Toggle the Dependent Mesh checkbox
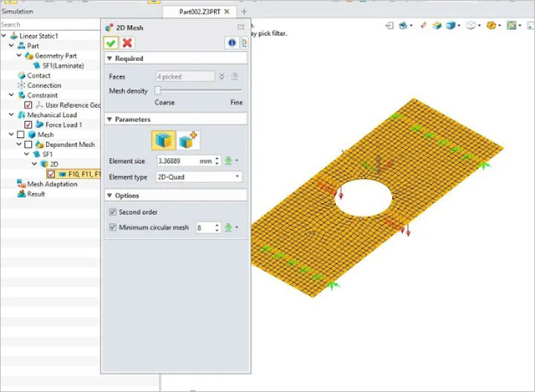Image resolution: width=535 pixels, height=392 pixels. (x=28, y=145)
